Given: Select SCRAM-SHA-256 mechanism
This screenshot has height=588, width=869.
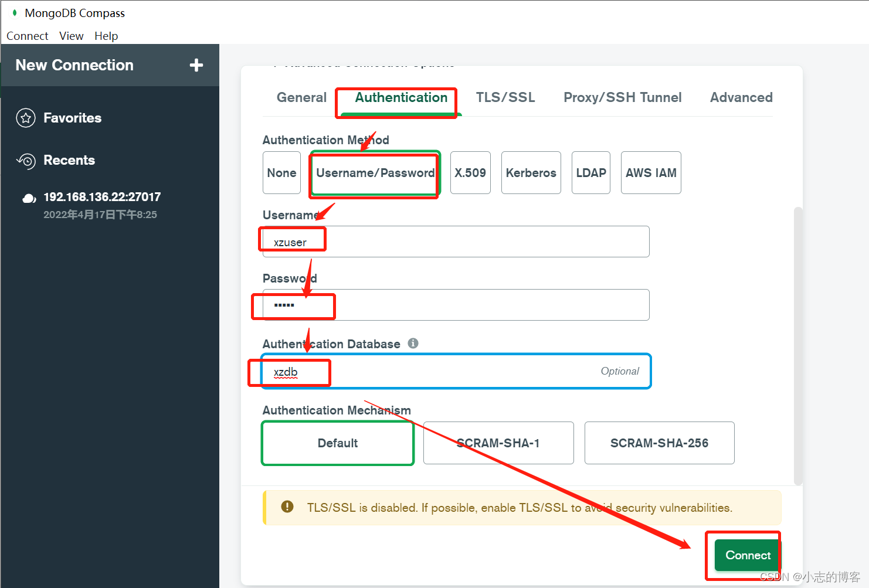Looking at the screenshot, I should click(x=660, y=443).
